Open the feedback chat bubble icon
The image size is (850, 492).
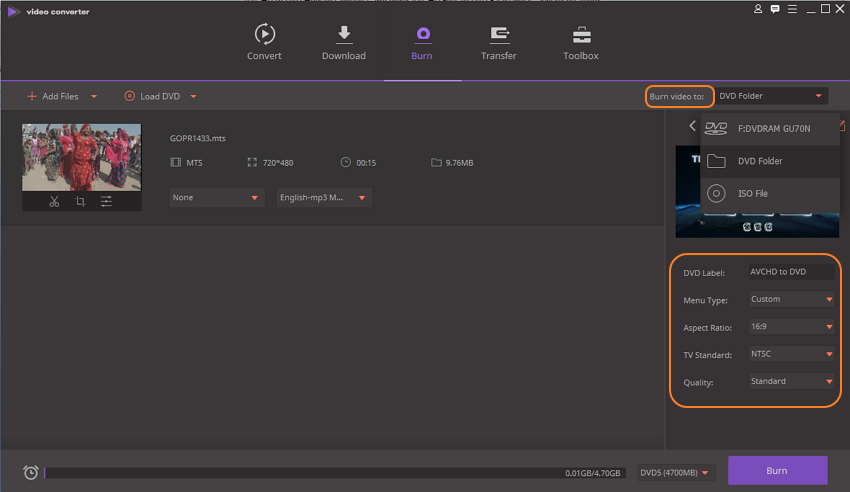point(775,9)
